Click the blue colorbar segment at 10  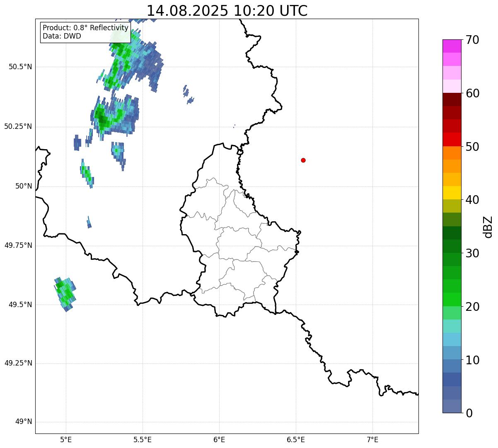452,366
